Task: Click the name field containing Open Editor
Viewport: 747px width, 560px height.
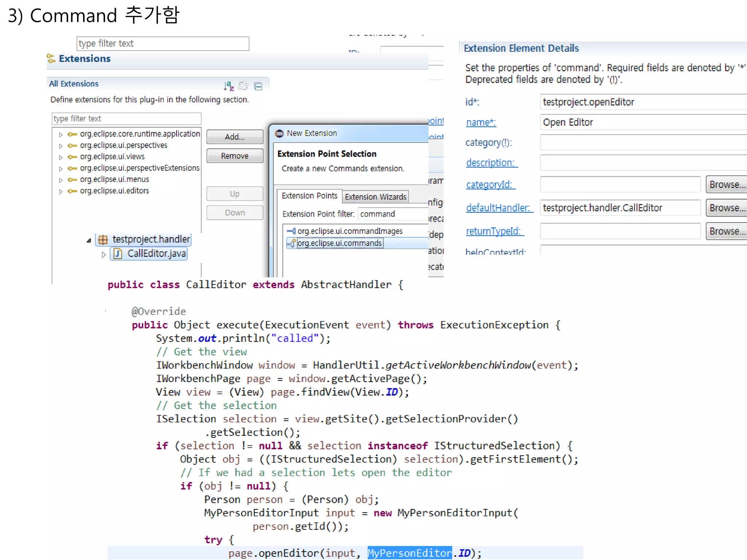Action: 643,122
